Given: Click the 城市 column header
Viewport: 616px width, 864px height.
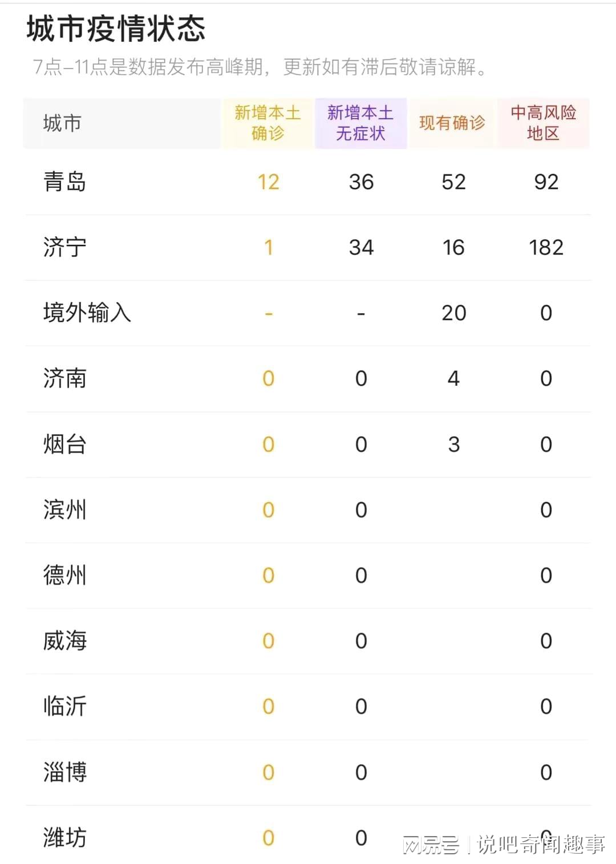Looking at the screenshot, I should pyautogui.click(x=63, y=123).
